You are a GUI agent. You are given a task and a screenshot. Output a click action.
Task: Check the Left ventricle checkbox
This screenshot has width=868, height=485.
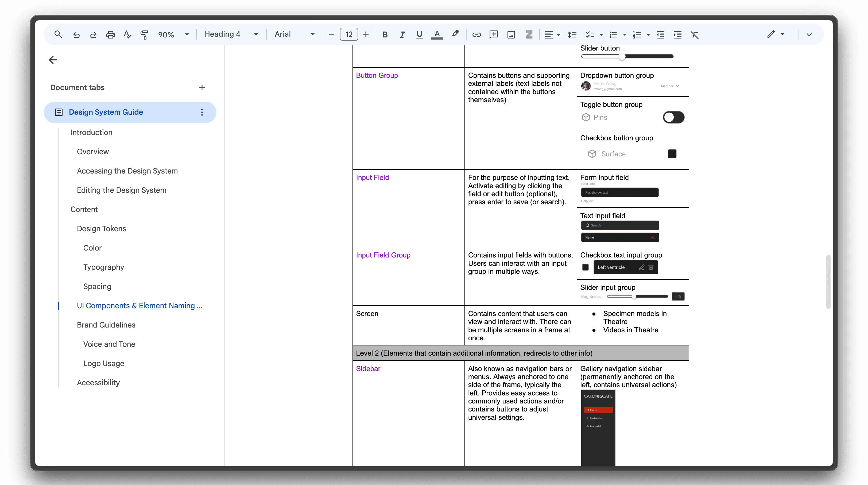pyautogui.click(x=585, y=267)
